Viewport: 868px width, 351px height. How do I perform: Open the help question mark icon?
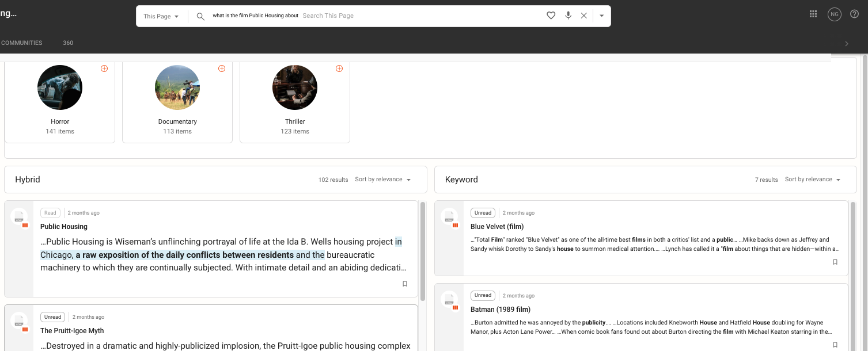pos(854,14)
